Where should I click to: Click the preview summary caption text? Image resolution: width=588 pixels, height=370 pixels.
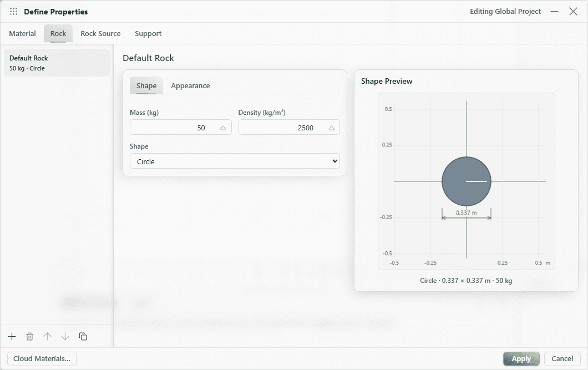tap(466, 280)
